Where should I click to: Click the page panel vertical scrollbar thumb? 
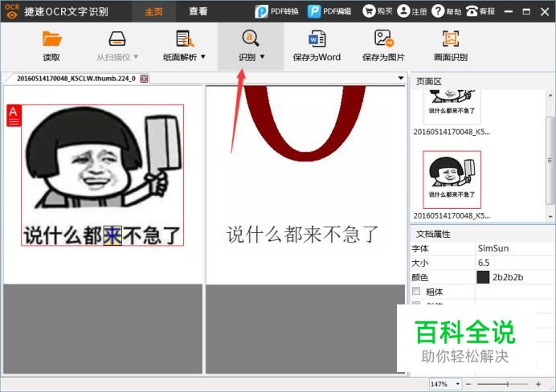pyautogui.click(x=550, y=160)
